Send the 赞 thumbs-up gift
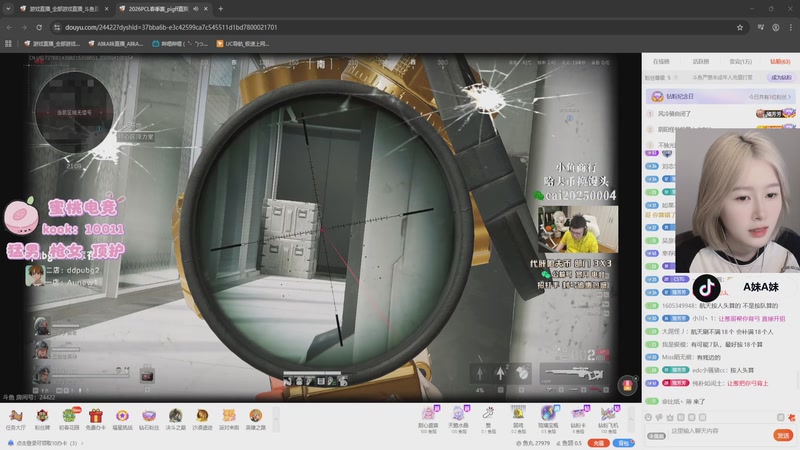Viewport: 800px width, 450px height. (x=488, y=419)
